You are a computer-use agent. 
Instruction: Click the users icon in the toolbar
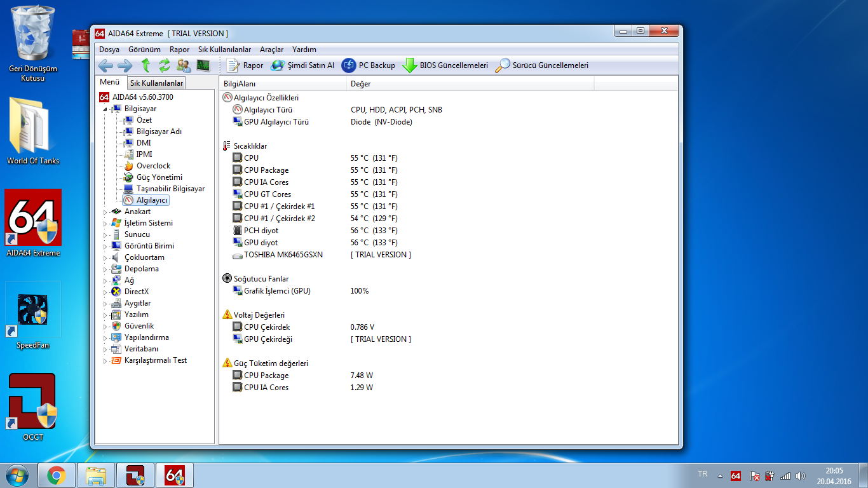tap(184, 65)
